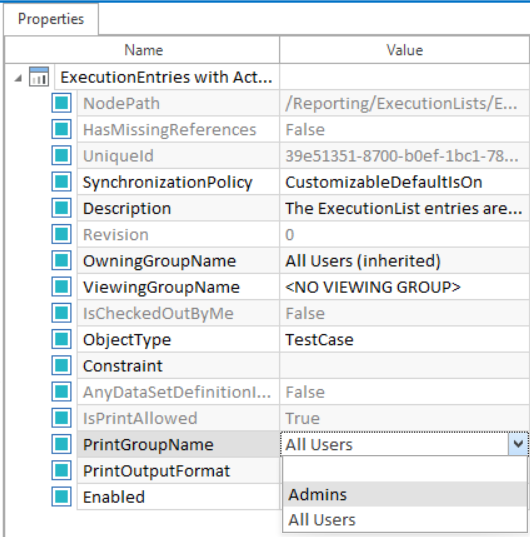Click the teal icon next to PrintGroupName
This screenshot has width=530, height=537.
tap(62, 444)
